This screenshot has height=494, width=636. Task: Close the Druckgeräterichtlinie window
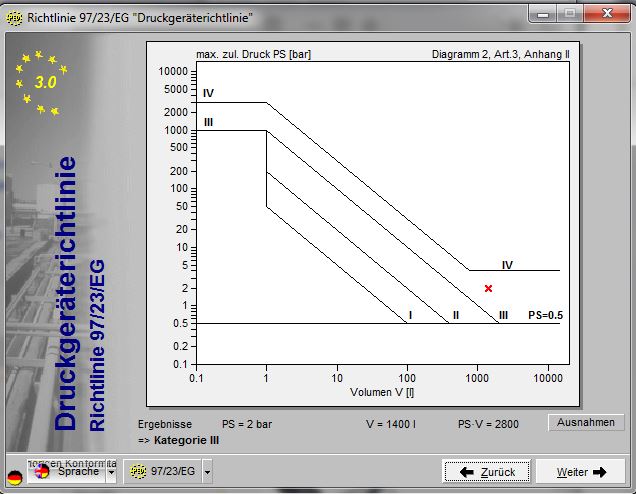607,14
